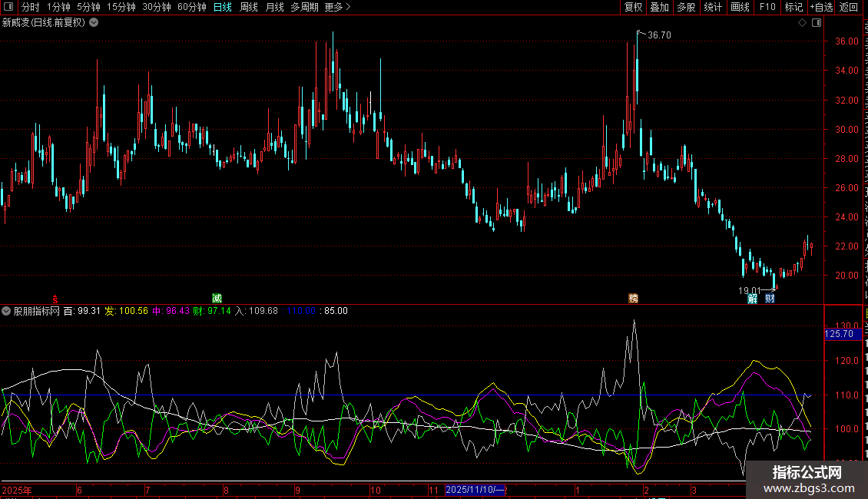Open the 多周期 multi-period view
The image size is (868, 499).
point(304,7)
